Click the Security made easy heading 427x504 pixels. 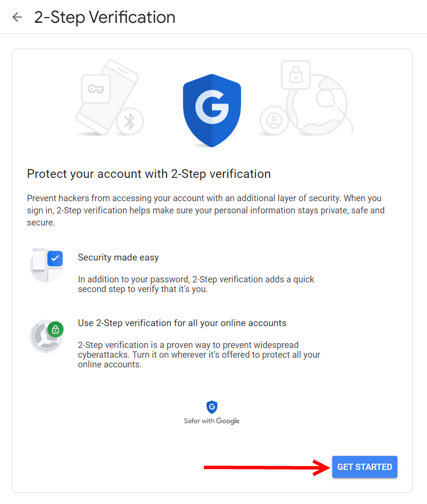(x=118, y=258)
